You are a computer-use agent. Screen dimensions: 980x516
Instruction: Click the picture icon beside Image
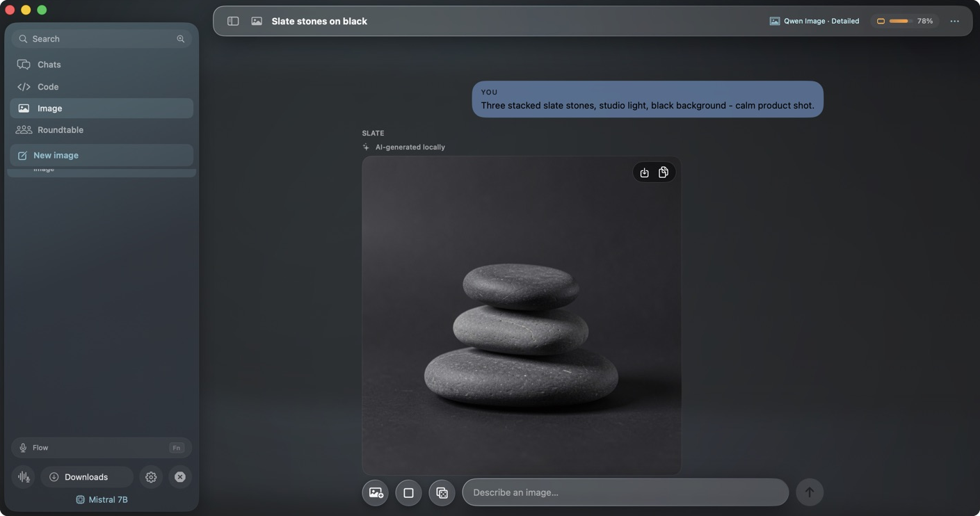coord(24,108)
